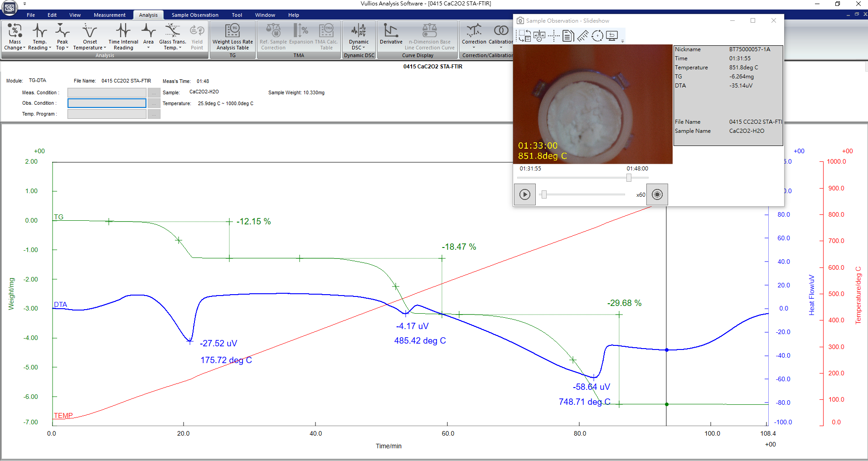Open Weight Loss Rate Analysis Table
The height and width of the screenshot is (461, 868).
tap(233, 36)
